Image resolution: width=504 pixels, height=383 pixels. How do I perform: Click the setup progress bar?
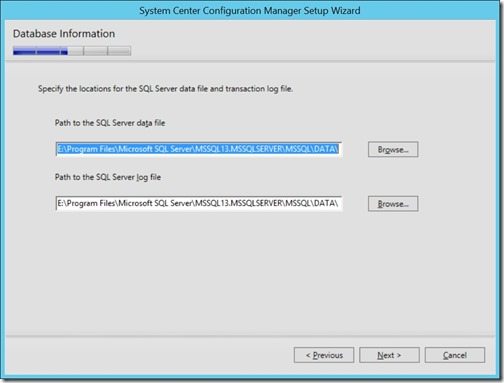(72, 51)
